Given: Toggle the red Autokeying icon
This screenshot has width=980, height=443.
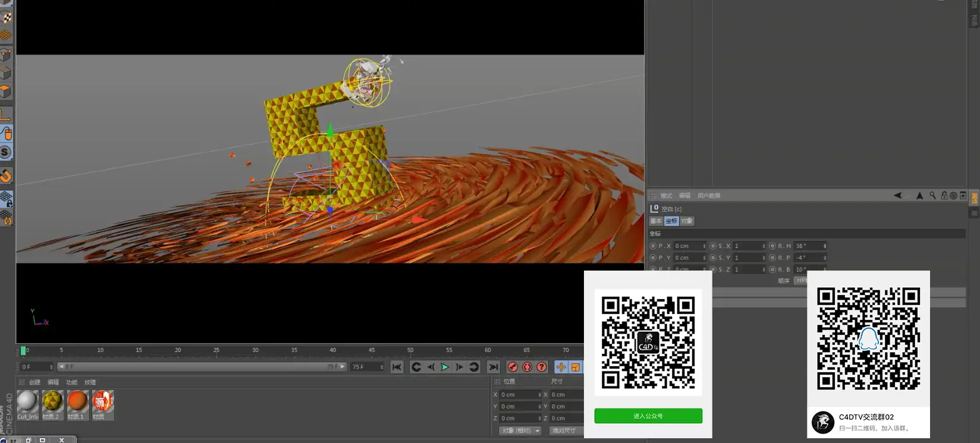Looking at the screenshot, I should [x=527, y=367].
